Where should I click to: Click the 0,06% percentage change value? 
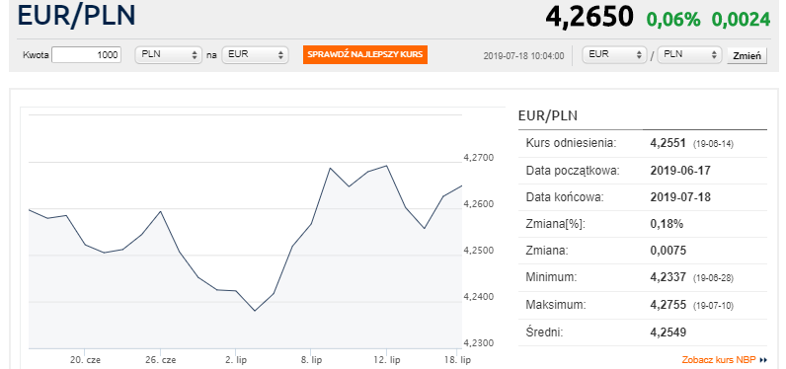click(673, 19)
